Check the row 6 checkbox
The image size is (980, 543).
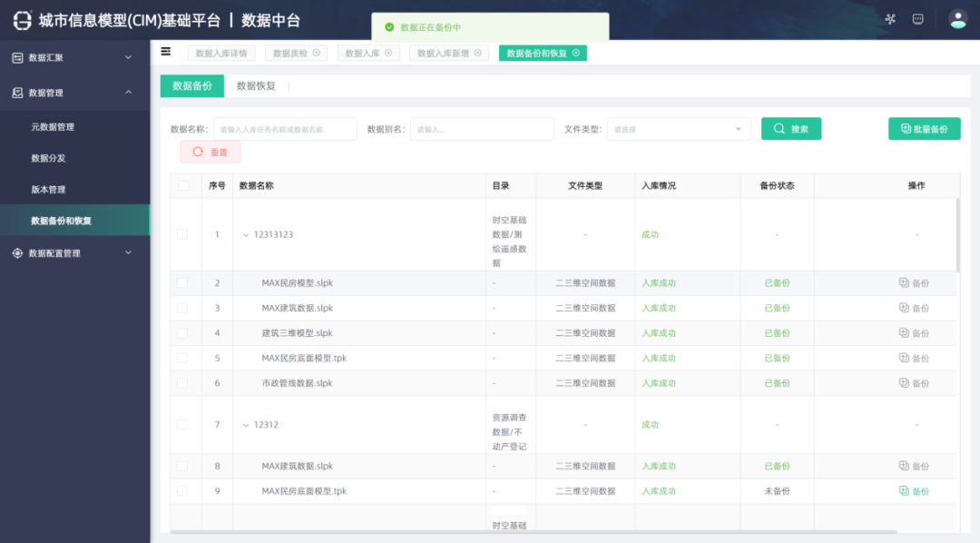[x=182, y=383]
